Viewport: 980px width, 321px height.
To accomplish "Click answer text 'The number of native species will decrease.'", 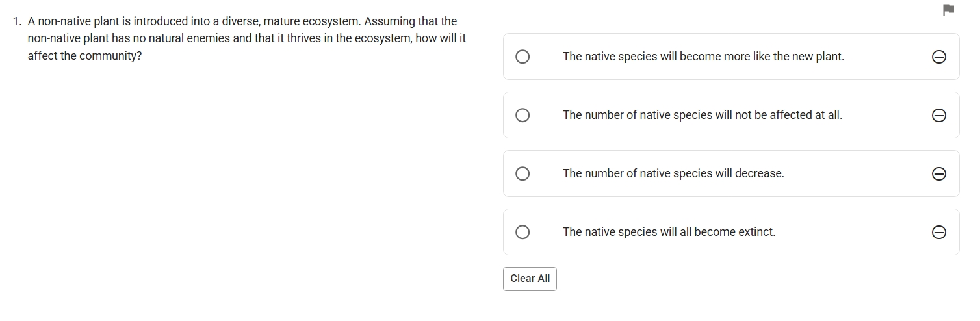I will [673, 173].
